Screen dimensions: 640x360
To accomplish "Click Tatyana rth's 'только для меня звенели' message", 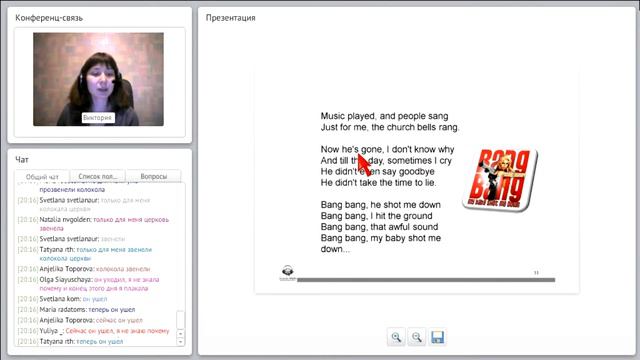I will pos(85,254).
